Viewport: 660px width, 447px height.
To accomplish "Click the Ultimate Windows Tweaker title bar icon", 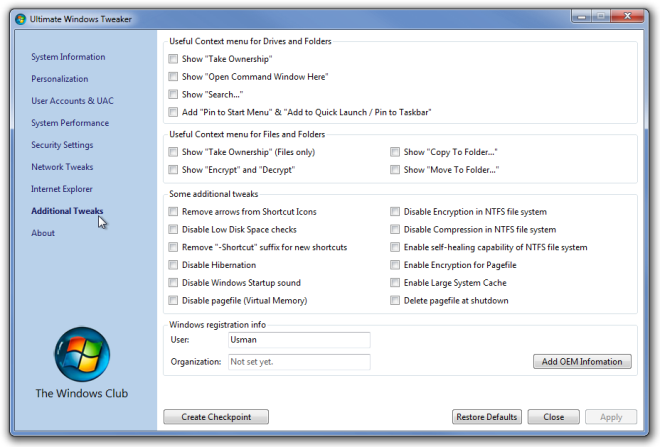I will click(x=20, y=19).
